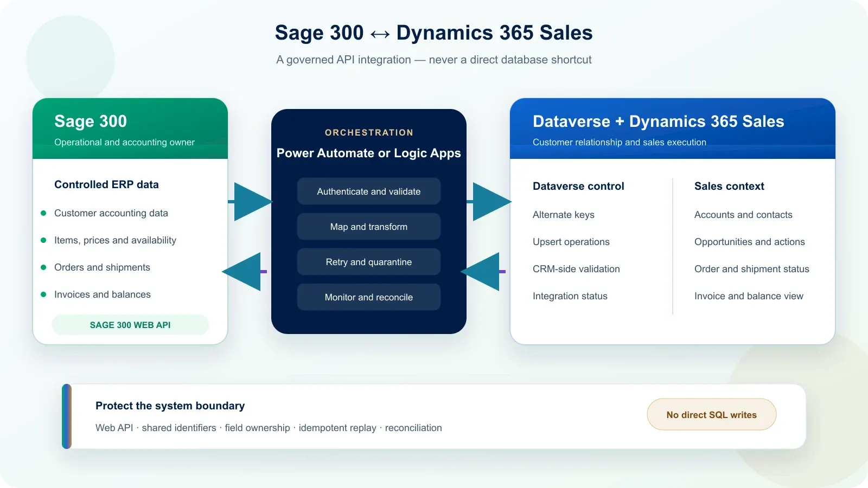
Task: Click the governed API integration subtitle
Action: [433, 60]
